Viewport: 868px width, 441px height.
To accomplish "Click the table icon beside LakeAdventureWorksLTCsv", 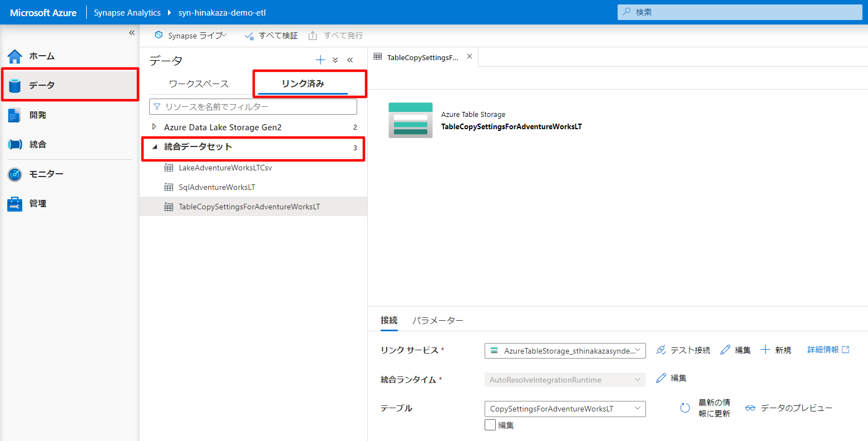I will click(x=169, y=168).
